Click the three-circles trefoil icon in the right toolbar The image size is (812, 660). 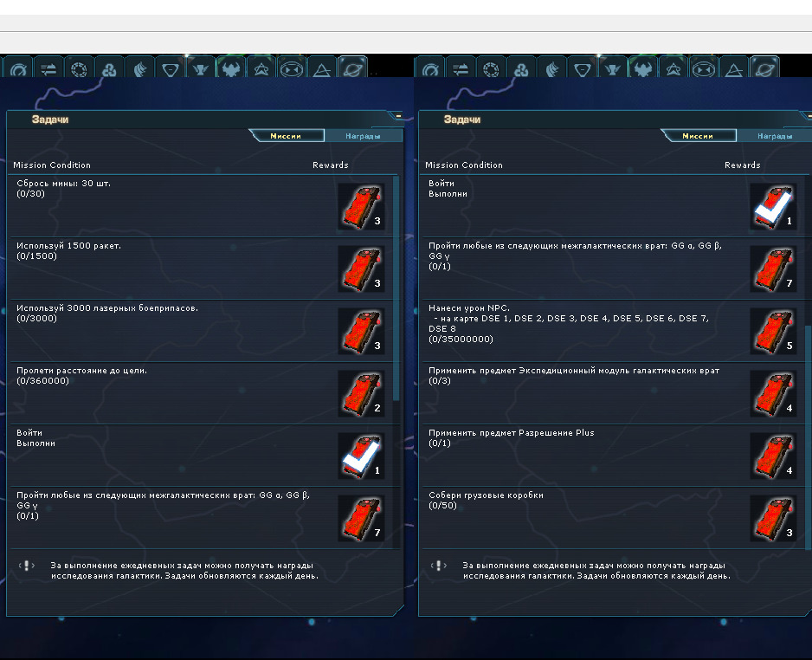tap(521, 68)
